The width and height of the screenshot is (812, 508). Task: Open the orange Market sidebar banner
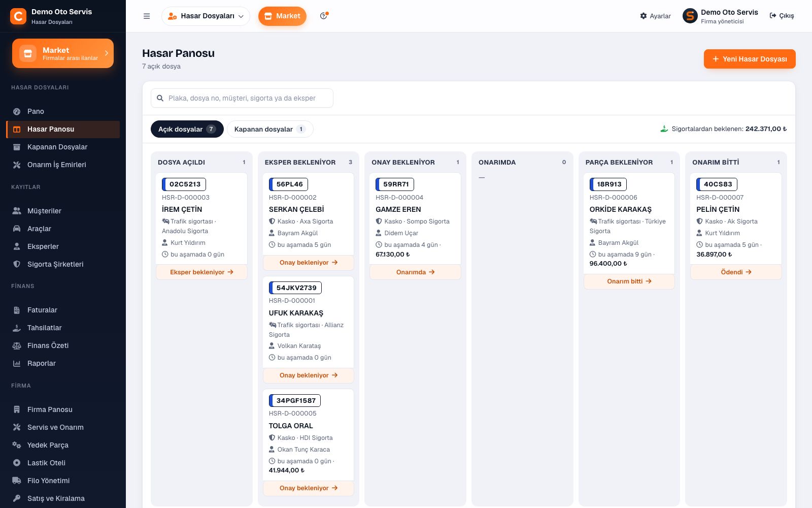pos(63,53)
